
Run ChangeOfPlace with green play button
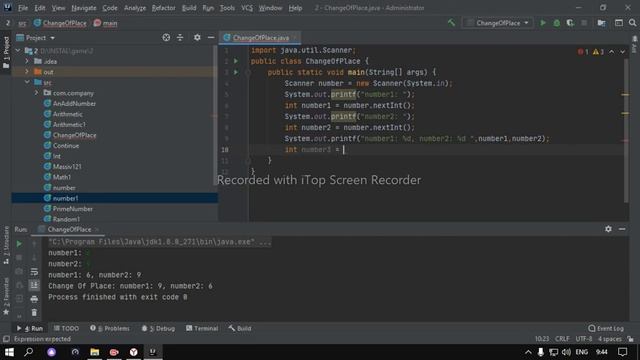[543, 23]
